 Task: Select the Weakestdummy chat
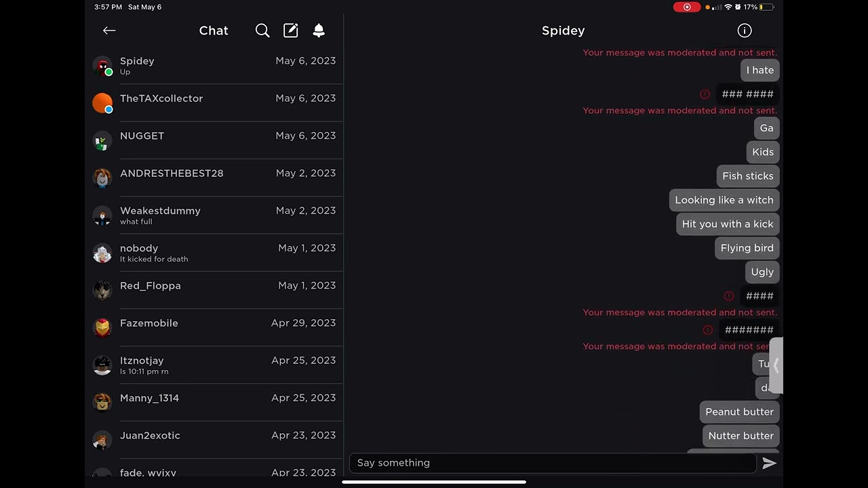(214, 216)
